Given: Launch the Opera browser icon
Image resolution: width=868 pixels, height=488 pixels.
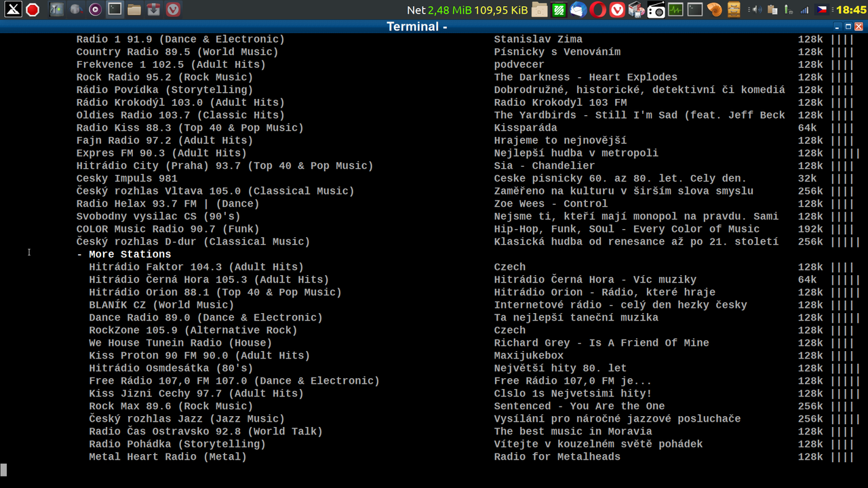Looking at the screenshot, I should [x=597, y=9].
